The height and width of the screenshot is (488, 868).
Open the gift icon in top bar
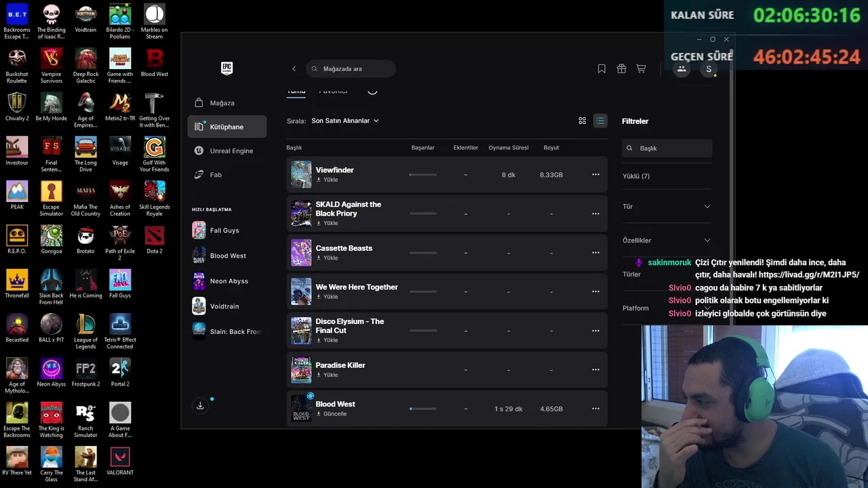(x=621, y=68)
